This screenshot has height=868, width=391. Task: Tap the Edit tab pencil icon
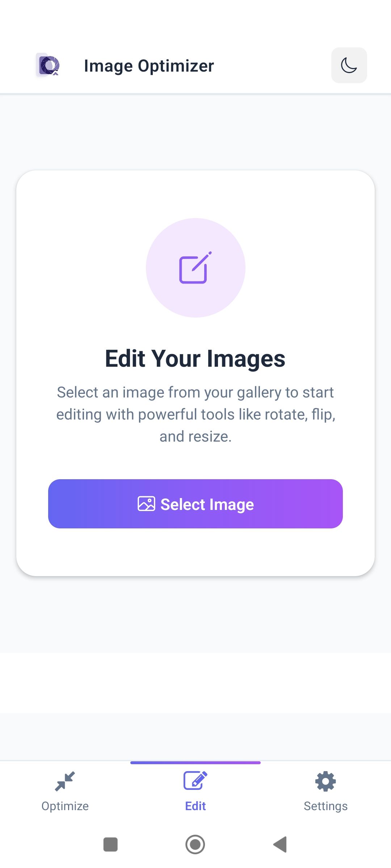point(195,781)
